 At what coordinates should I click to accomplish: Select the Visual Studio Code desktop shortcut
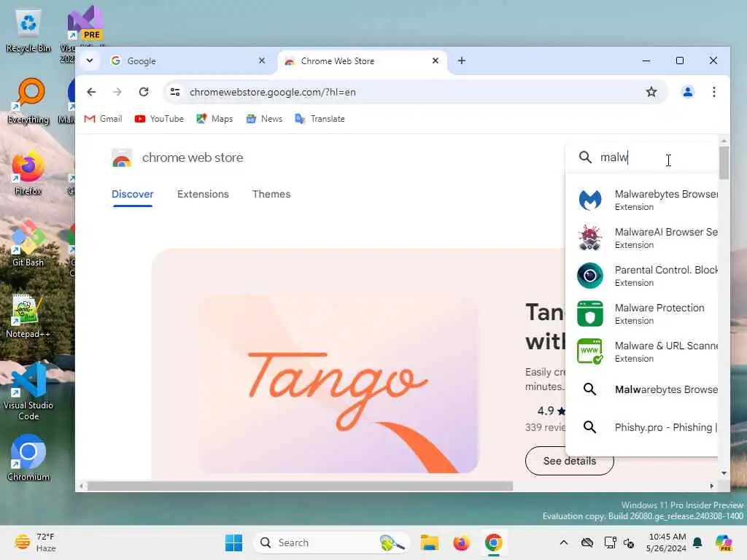pos(28,392)
